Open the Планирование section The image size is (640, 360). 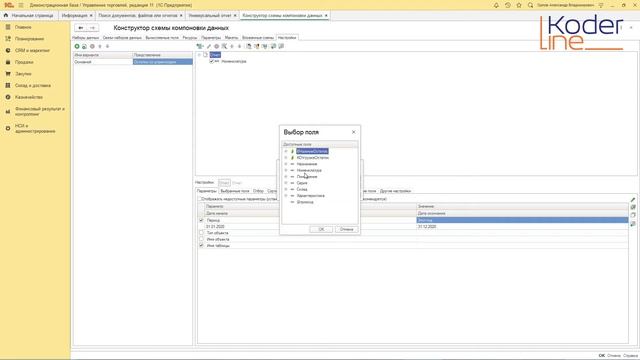[29, 39]
